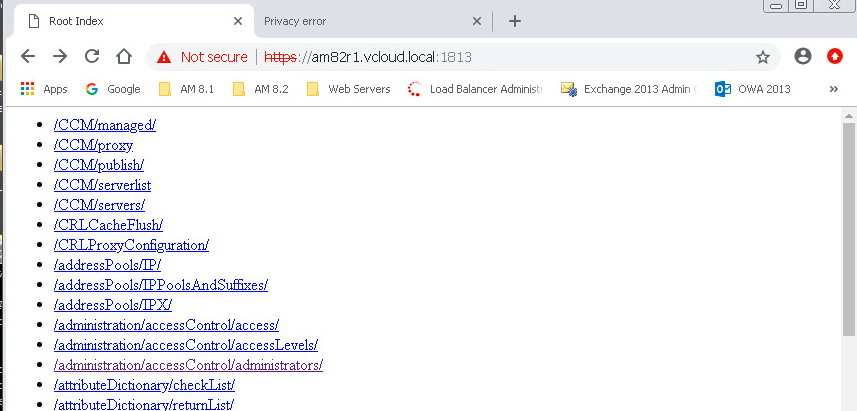Open the Google bookmark

(x=113, y=89)
